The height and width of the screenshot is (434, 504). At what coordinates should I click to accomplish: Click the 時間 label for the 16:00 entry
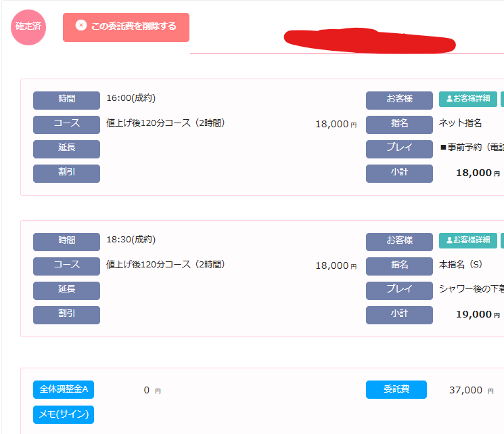[x=66, y=100]
